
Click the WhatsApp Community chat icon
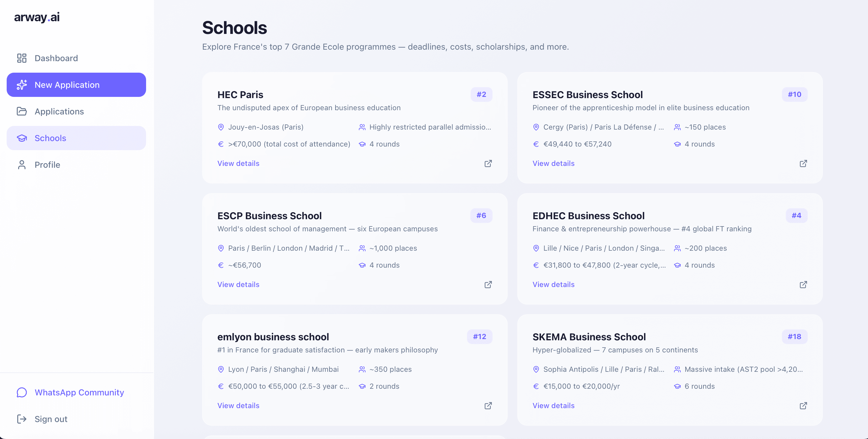tap(22, 393)
